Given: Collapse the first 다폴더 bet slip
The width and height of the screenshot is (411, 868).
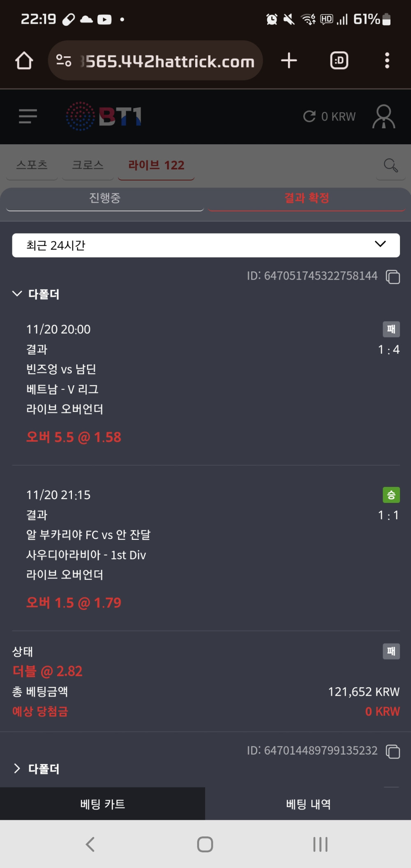Looking at the screenshot, I should 17,294.
